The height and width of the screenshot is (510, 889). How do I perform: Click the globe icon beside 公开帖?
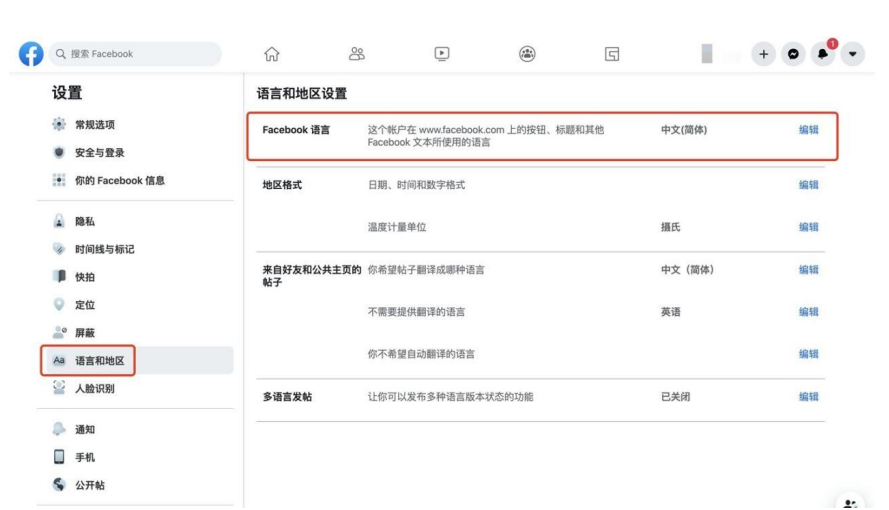pos(59,484)
